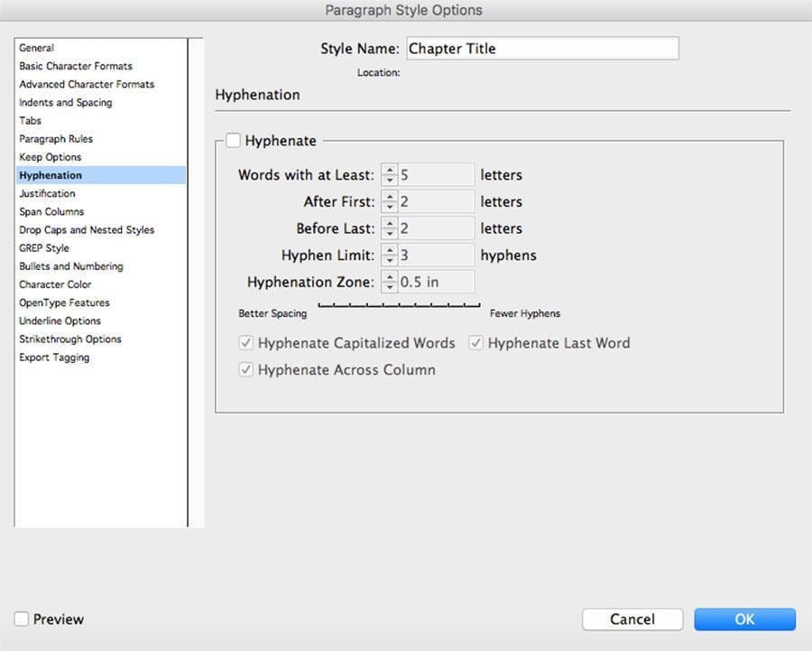Open Drop Caps and Nested Styles
The image size is (812, 651).
[x=87, y=230]
